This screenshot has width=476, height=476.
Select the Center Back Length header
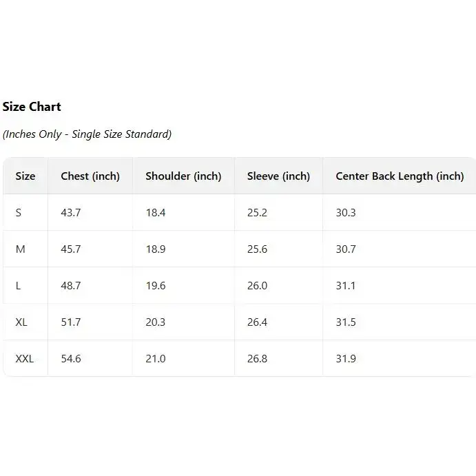tap(400, 176)
